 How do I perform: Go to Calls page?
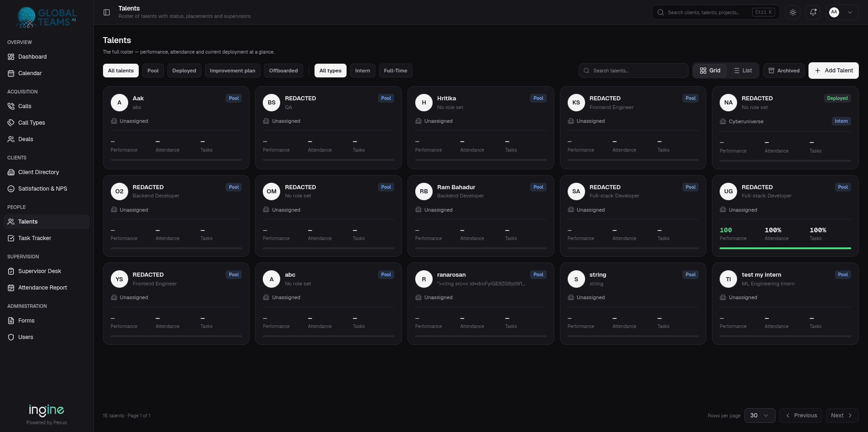pos(47,106)
